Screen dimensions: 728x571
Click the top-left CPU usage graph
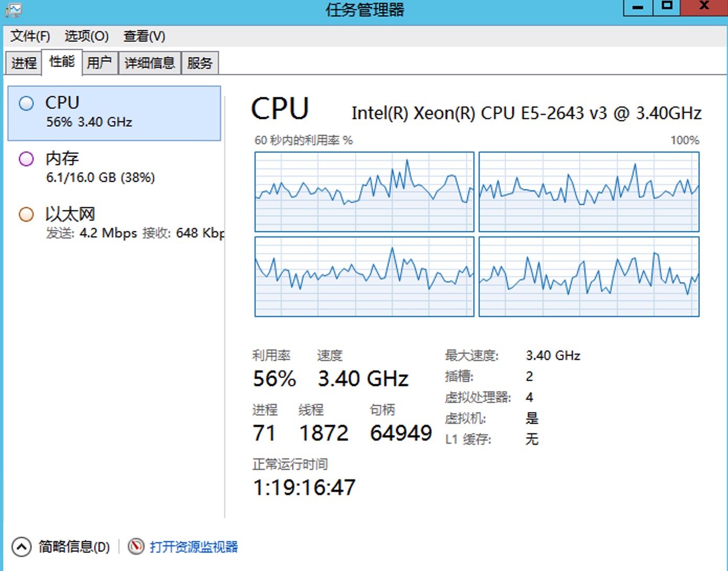click(364, 192)
